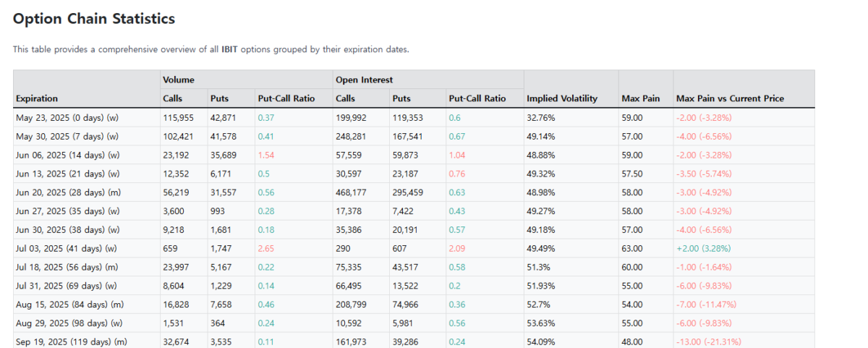The width and height of the screenshot is (868, 348).
Task: Click the Open Interest group header
Action: [x=365, y=80]
